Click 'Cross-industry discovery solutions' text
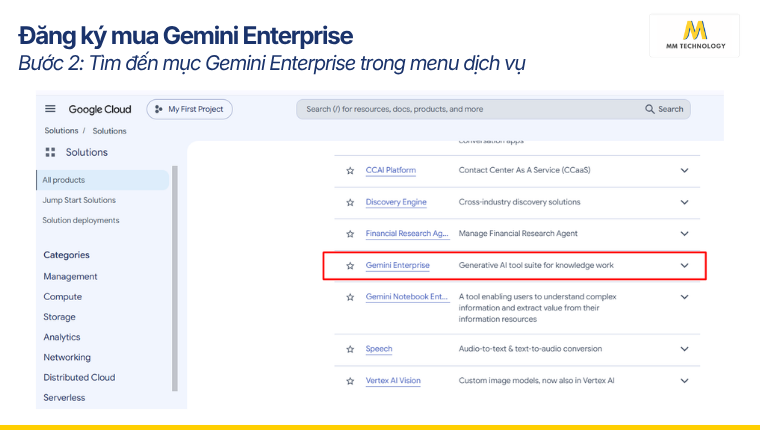 click(x=519, y=202)
